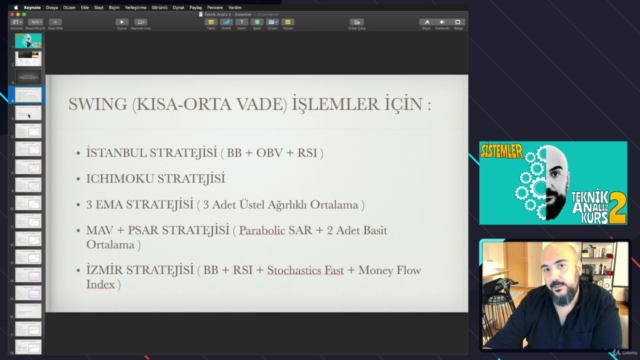Open the Yardım menu

click(235, 7)
